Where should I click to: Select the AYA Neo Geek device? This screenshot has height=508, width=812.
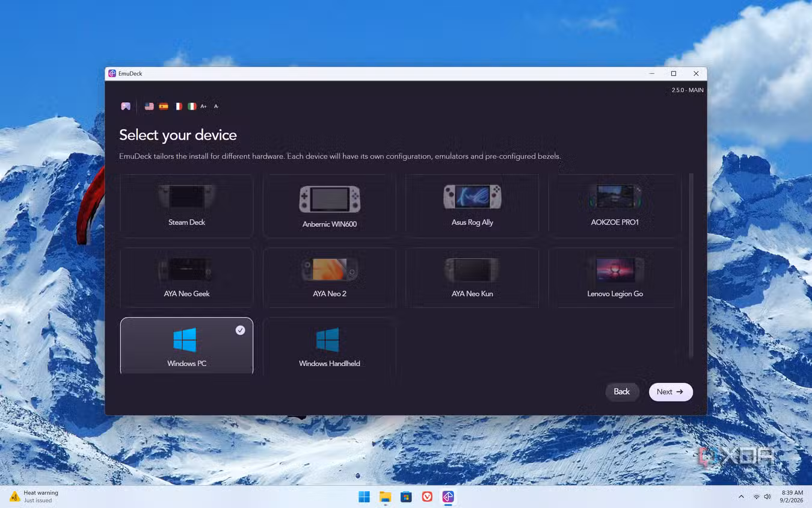click(x=186, y=278)
